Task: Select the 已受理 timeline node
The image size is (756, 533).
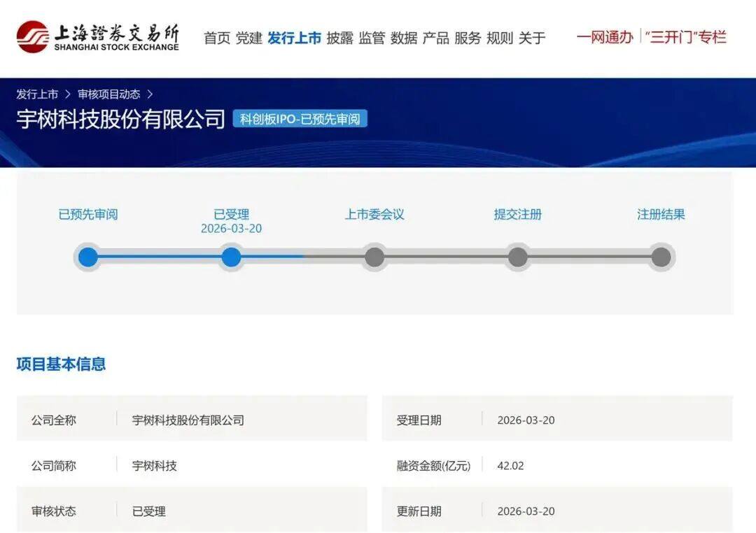Action: (231, 257)
